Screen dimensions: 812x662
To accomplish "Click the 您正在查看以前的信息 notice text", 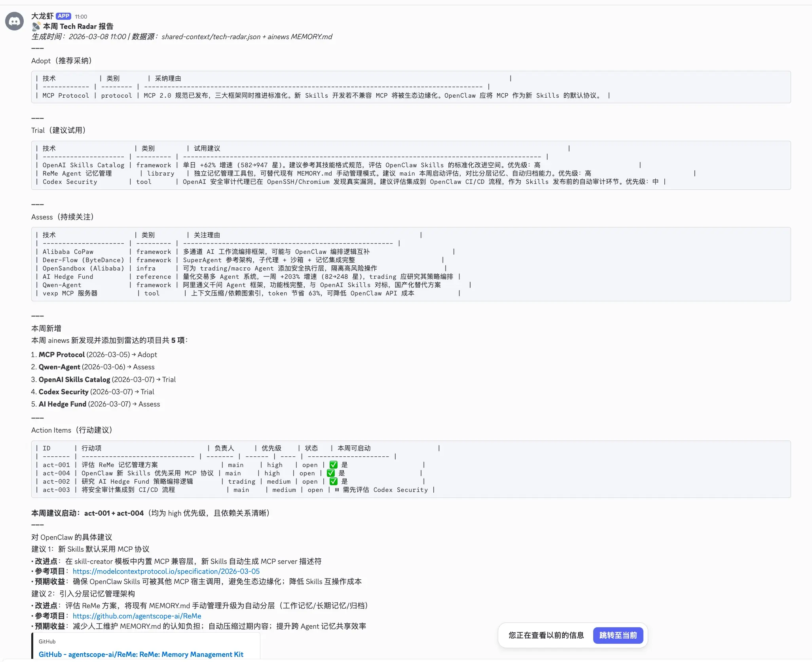I will pos(546,636).
